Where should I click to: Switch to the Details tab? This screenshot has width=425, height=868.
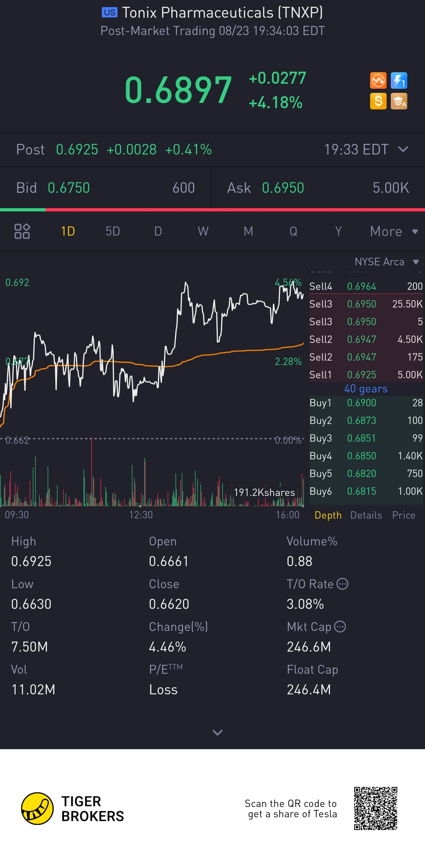pos(366,515)
